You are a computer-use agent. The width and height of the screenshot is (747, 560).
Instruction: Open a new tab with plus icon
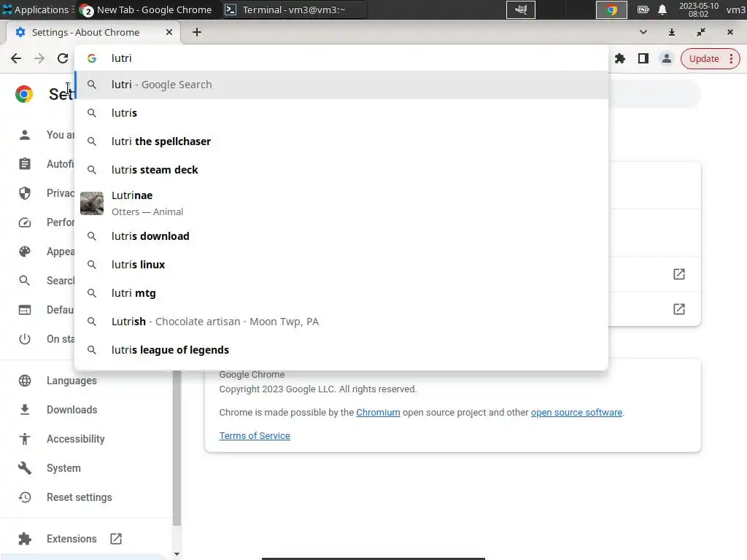[197, 32]
